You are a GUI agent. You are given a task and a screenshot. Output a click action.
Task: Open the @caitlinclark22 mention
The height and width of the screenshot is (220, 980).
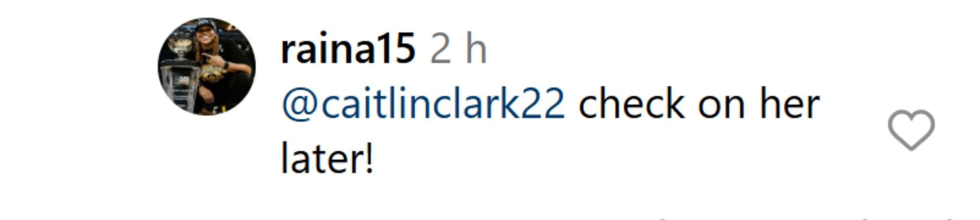[x=423, y=104]
